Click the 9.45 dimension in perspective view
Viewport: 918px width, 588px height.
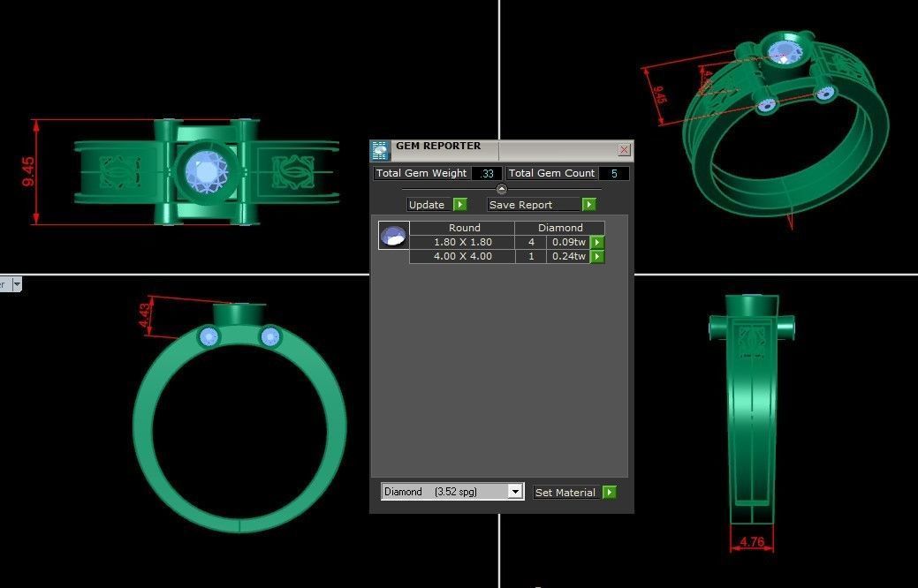point(658,94)
